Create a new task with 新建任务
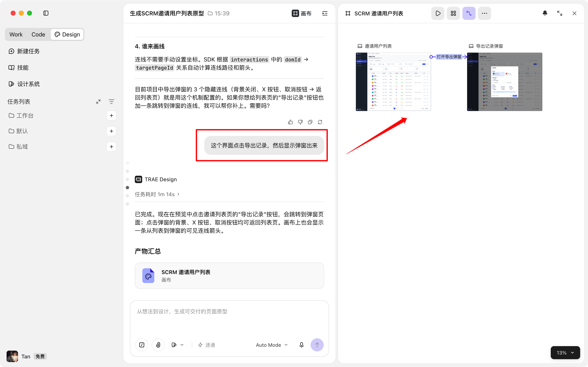This screenshot has height=367, width=588. [24, 51]
